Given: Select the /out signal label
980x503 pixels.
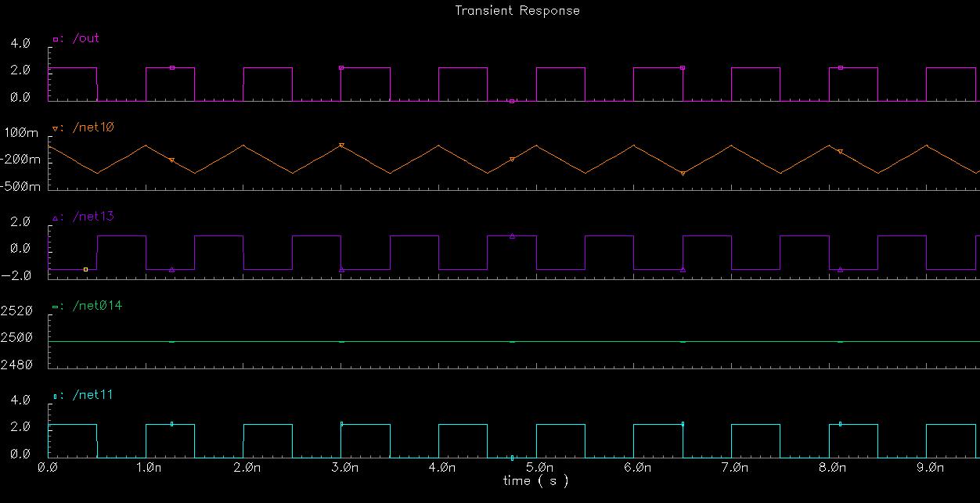Looking at the screenshot, I should pos(86,38).
